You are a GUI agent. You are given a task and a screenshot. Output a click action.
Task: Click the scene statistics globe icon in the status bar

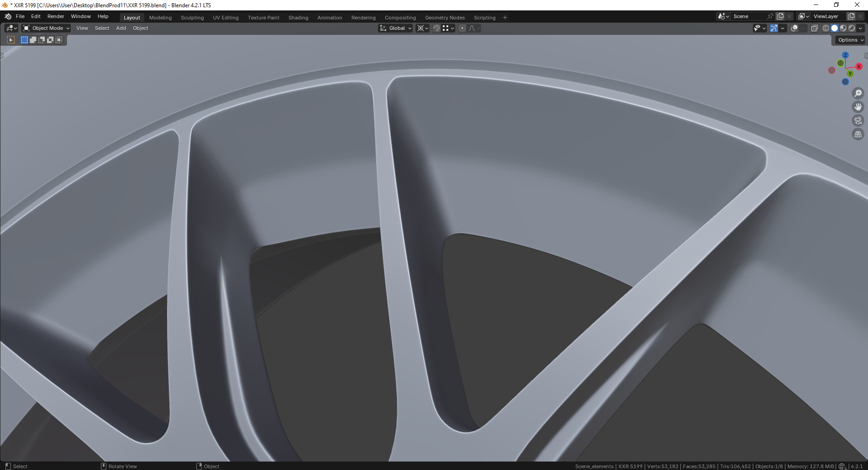[842, 466]
